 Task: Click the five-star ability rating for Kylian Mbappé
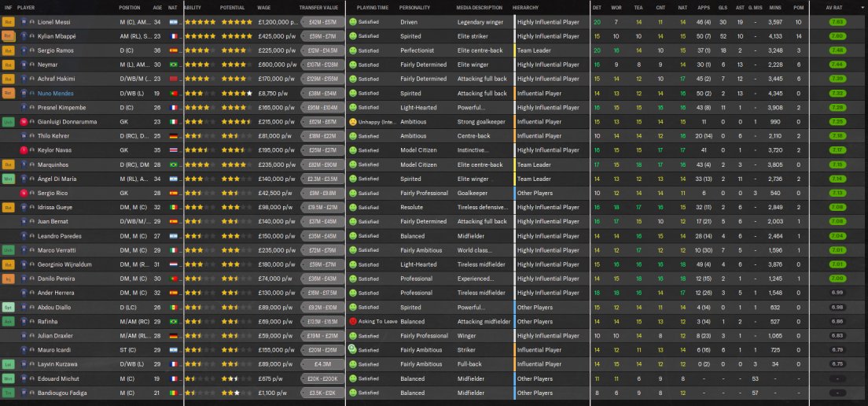point(200,36)
